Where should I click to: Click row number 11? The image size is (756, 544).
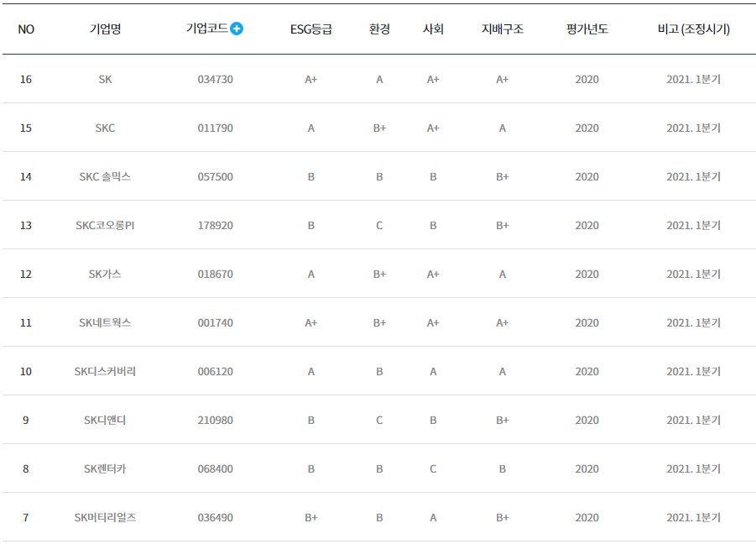tap(26, 322)
